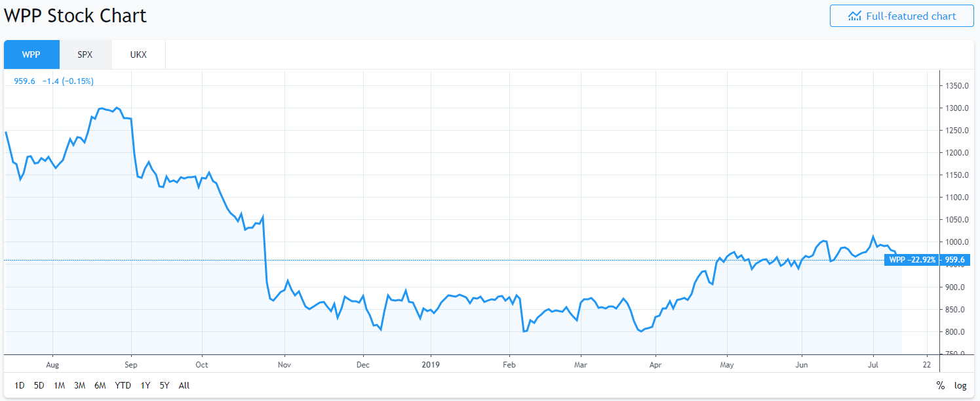Click the Apr label on time axis

pos(655,364)
